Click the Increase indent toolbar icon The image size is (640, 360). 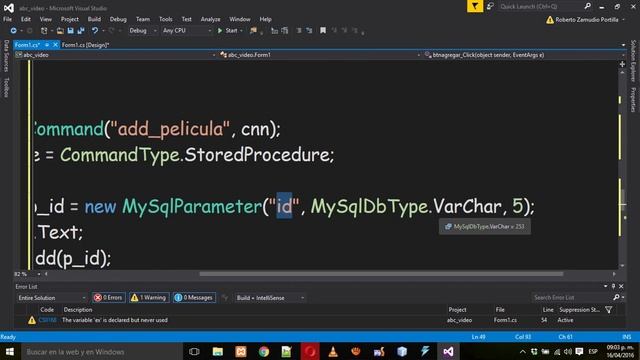point(309,31)
